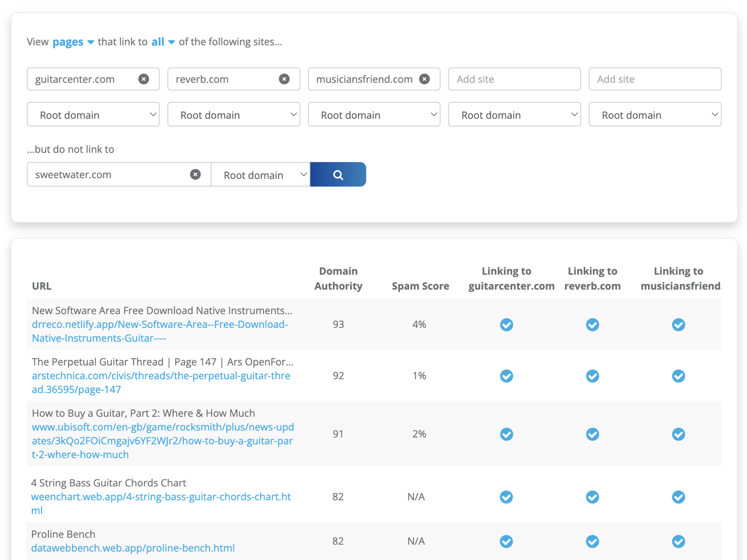The width and height of the screenshot is (747, 560).
Task: Open Root domain dropdown under guitarcenter.com
Action: [x=93, y=115]
